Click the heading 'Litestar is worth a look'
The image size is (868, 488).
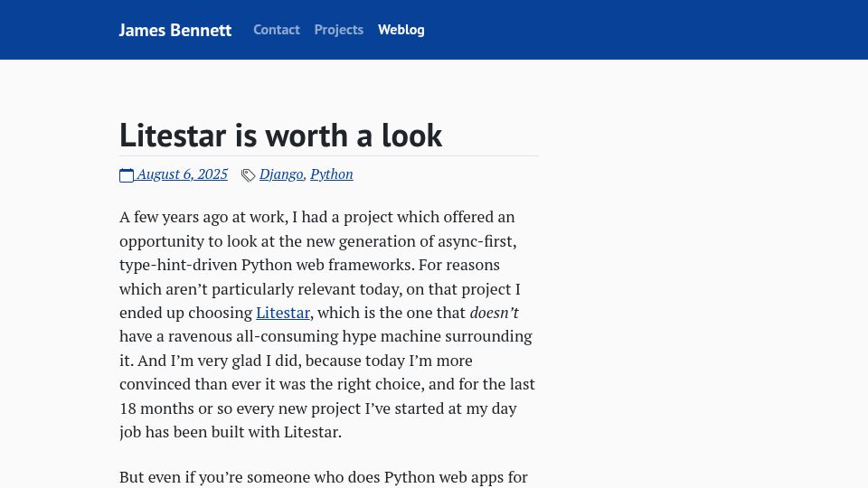pos(280,135)
